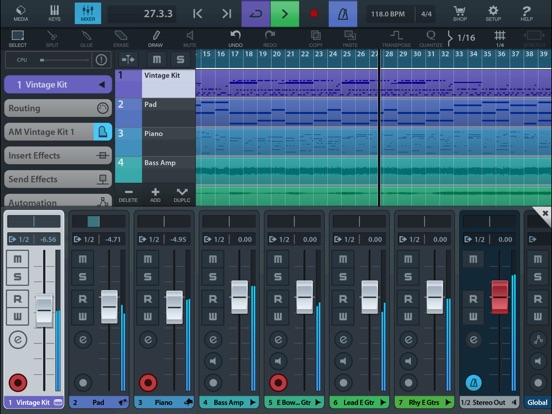Open the AM Vintage Kit 1 instrument
The image size is (552, 414).
[x=49, y=132]
